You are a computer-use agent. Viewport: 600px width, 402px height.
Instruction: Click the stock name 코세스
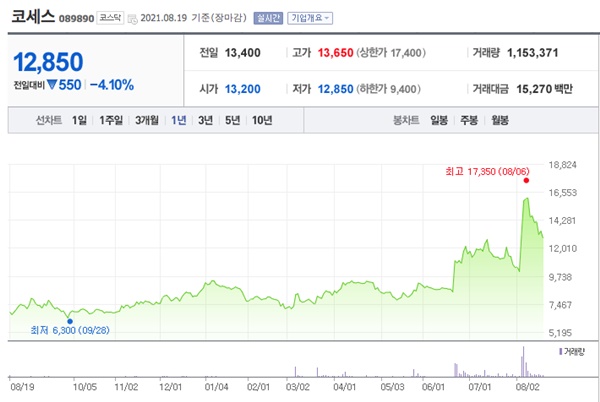[x=33, y=16]
